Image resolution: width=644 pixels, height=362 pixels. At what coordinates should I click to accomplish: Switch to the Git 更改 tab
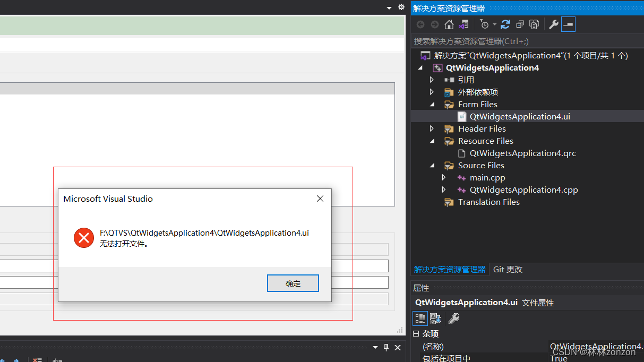pos(507,269)
